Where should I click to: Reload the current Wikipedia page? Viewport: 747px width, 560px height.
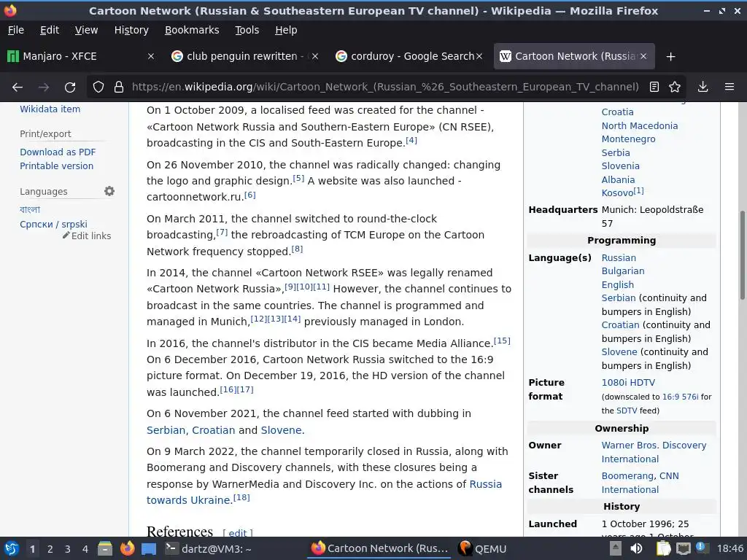point(70,87)
